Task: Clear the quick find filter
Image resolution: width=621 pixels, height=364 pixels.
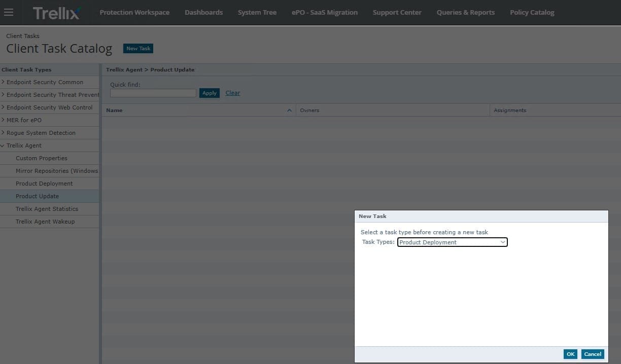Action: pyautogui.click(x=233, y=93)
